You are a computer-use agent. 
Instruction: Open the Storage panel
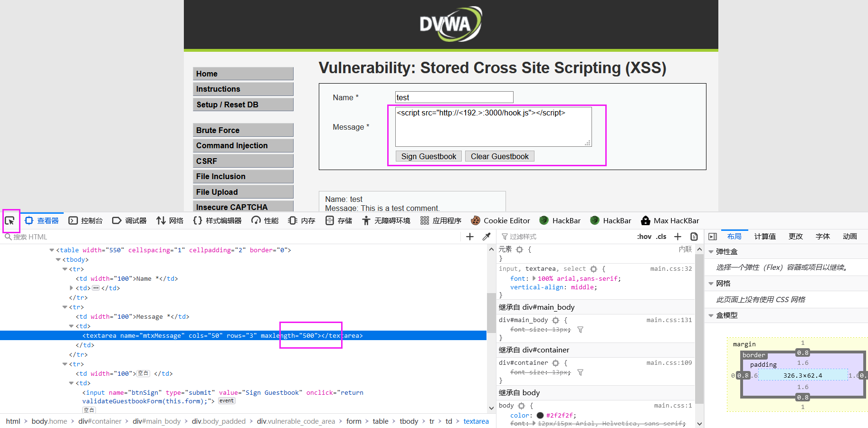[x=339, y=220]
